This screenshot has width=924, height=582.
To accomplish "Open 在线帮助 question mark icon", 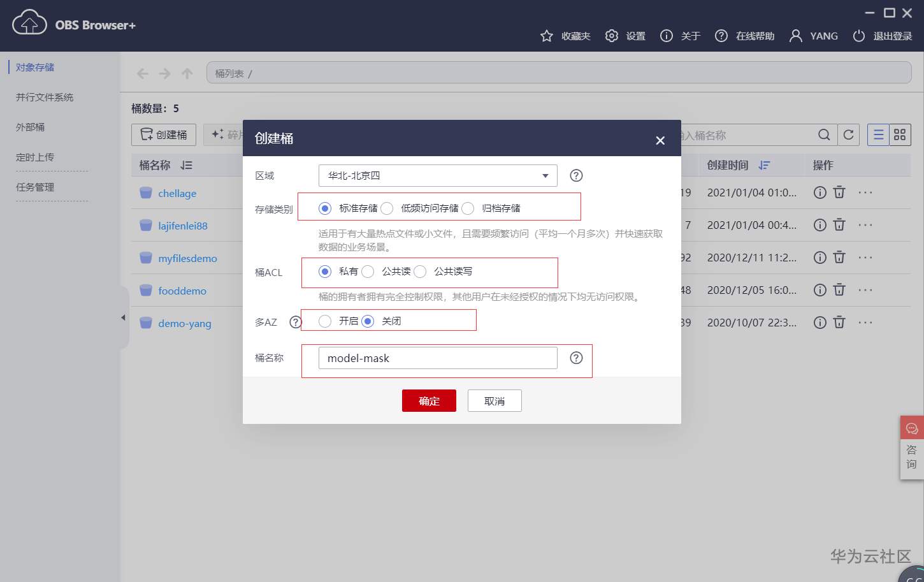I will pyautogui.click(x=721, y=36).
